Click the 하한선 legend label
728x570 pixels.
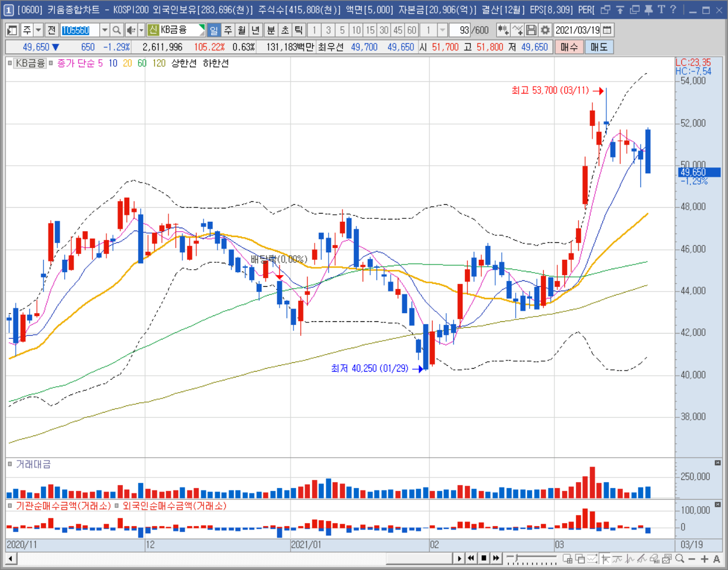coord(216,63)
